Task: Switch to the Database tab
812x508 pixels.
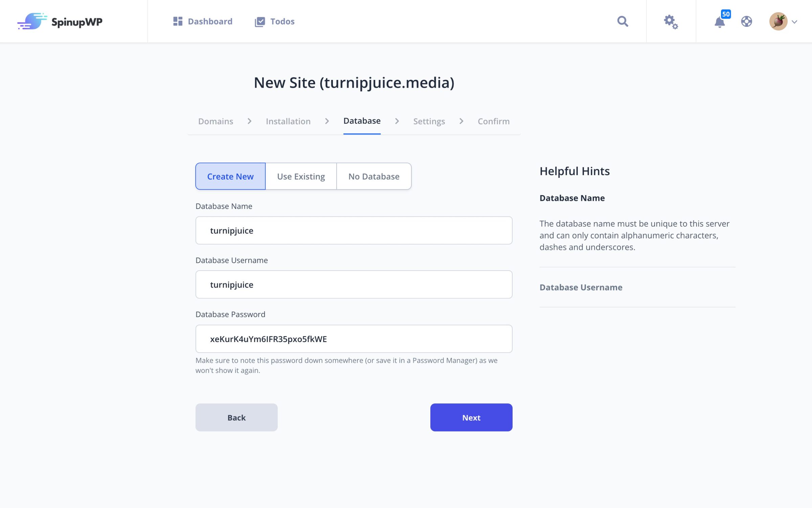Action: pyautogui.click(x=362, y=121)
